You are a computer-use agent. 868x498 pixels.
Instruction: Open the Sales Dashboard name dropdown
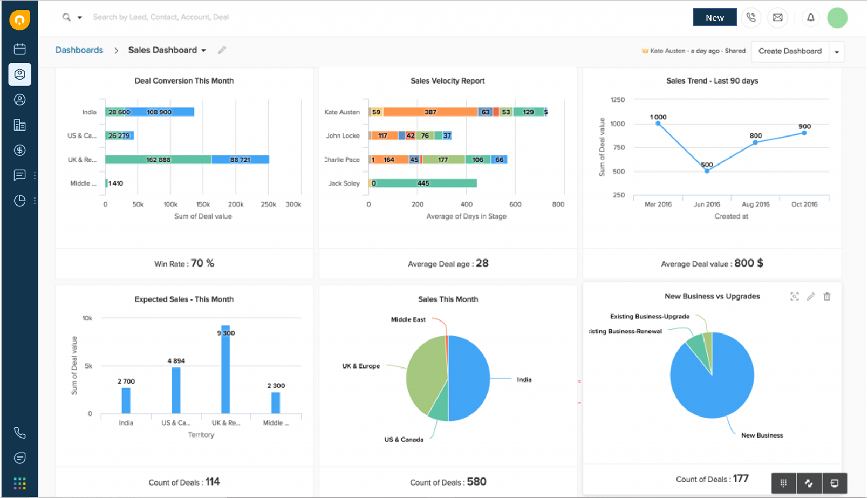click(204, 50)
